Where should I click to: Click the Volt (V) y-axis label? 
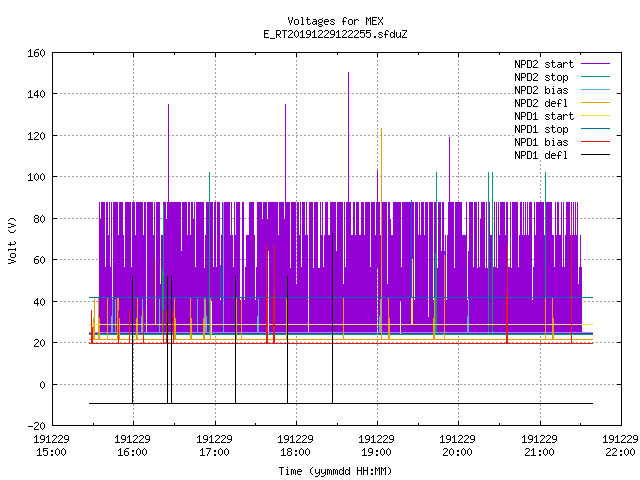point(13,240)
